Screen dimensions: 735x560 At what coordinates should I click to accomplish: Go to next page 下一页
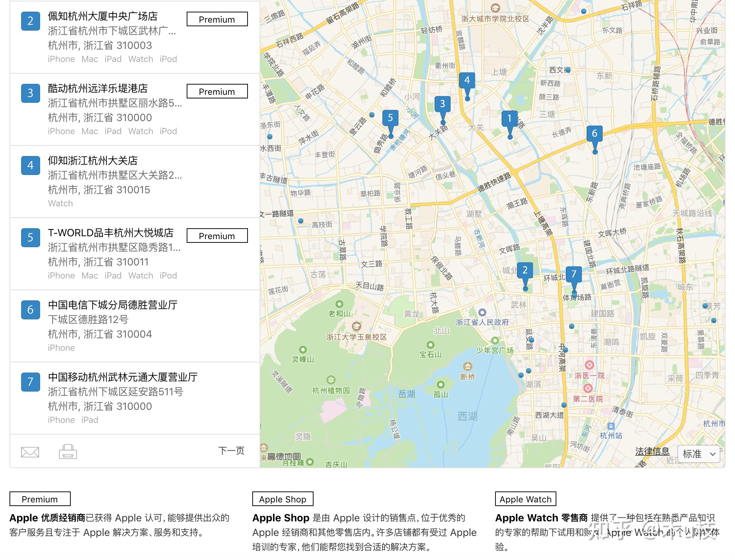tap(231, 451)
